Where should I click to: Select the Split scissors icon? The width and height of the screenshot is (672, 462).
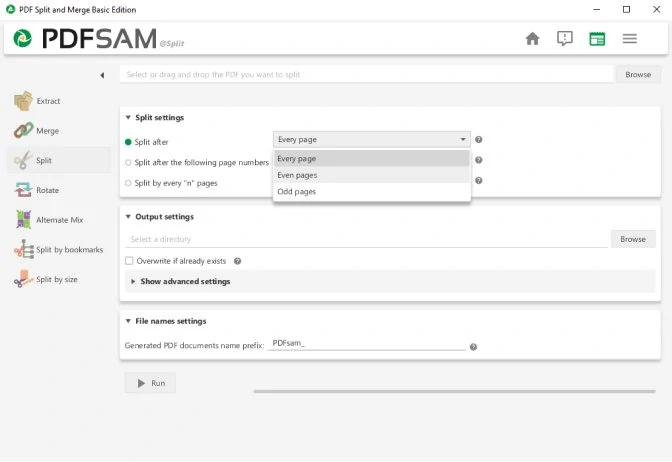23,160
